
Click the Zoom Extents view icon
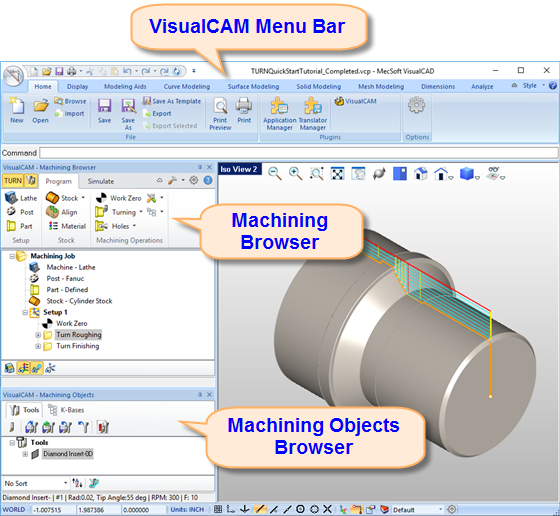[338, 174]
